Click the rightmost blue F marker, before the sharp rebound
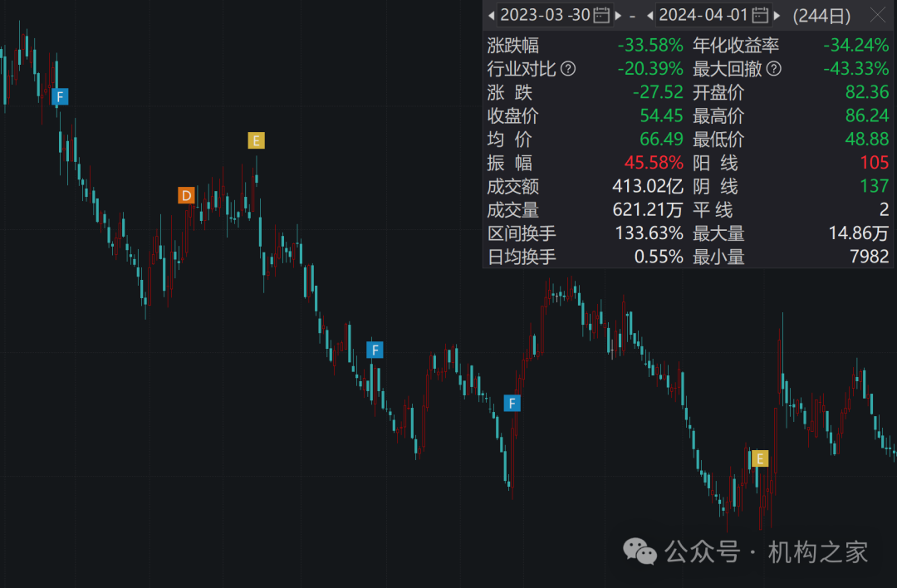Screen dimensions: 897x588 tap(512, 404)
